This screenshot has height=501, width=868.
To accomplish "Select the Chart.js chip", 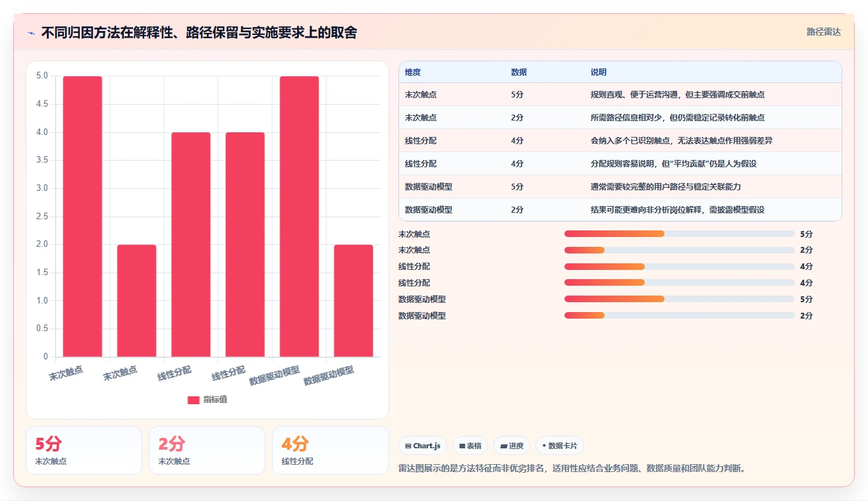I will tap(423, 446).
